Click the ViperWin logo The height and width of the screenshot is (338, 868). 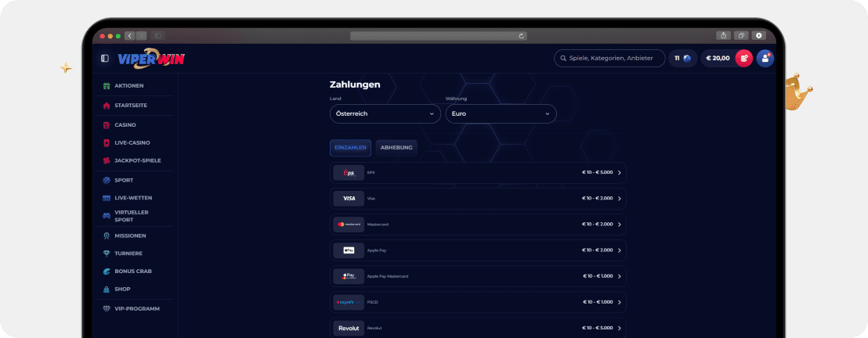click(151, 59)
